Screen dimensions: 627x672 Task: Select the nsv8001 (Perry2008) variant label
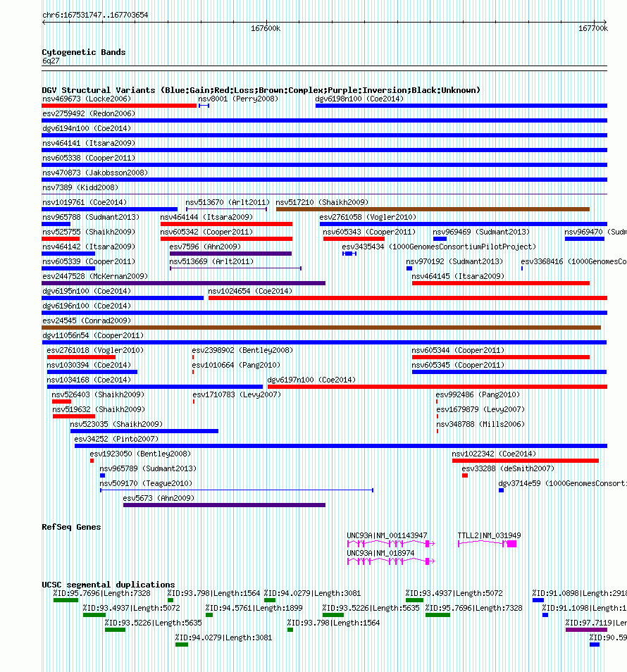(x=238, y=99)
